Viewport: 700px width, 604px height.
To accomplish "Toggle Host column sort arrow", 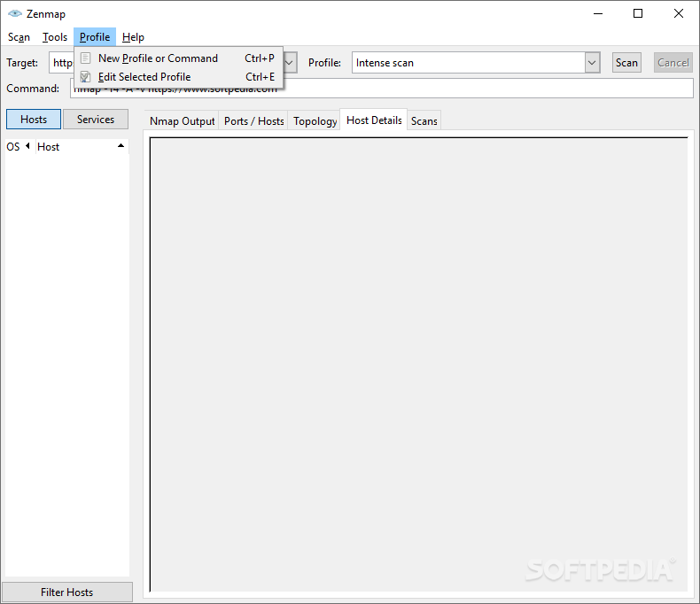I will [121, 146].
